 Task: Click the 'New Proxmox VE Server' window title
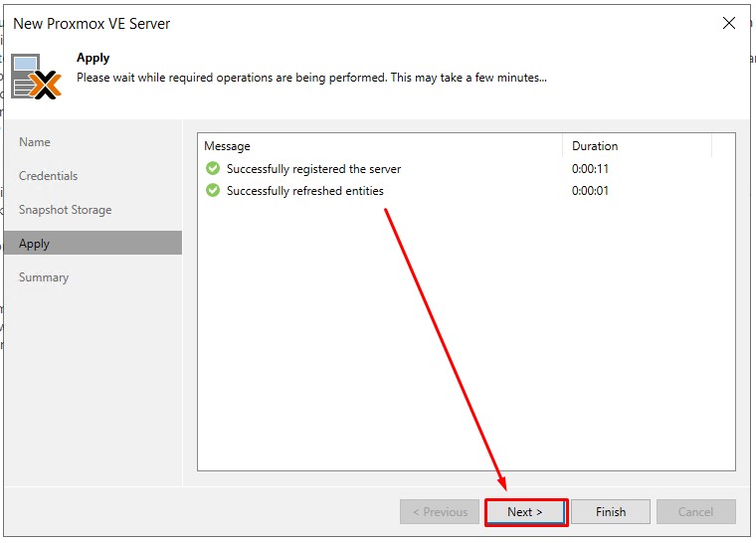[92, 23]
